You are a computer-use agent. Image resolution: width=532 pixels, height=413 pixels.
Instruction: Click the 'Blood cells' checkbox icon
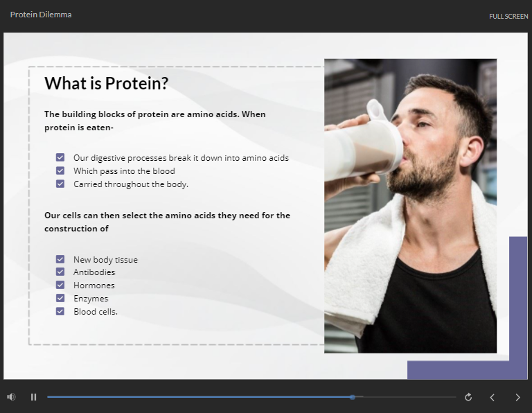(x=60, y=311)
